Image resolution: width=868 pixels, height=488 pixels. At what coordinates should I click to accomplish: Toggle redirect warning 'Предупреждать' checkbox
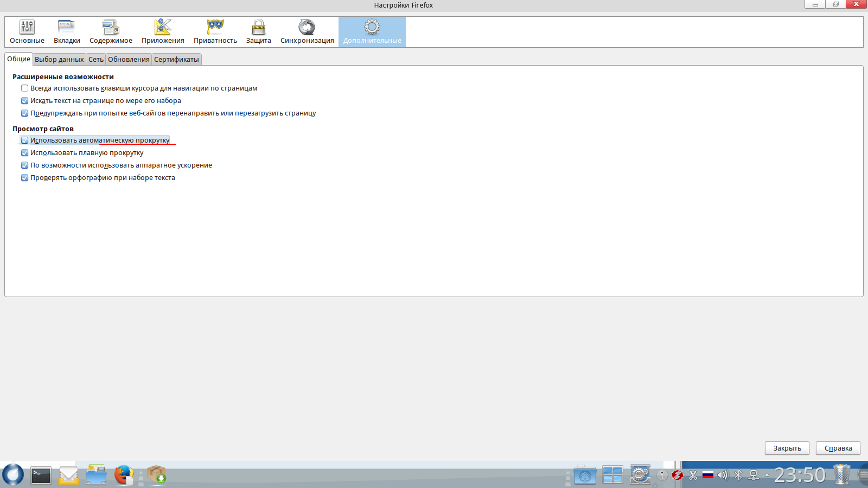click(x=24, y=113)
